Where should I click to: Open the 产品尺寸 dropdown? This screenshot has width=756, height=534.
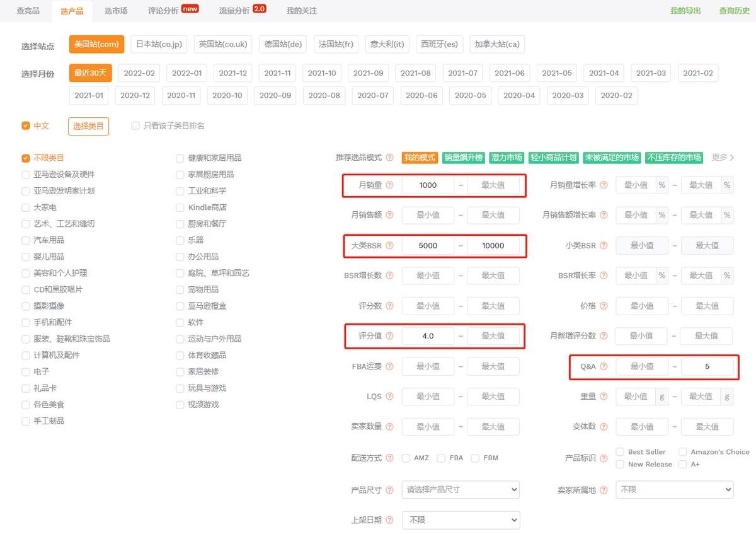(461, 489)
